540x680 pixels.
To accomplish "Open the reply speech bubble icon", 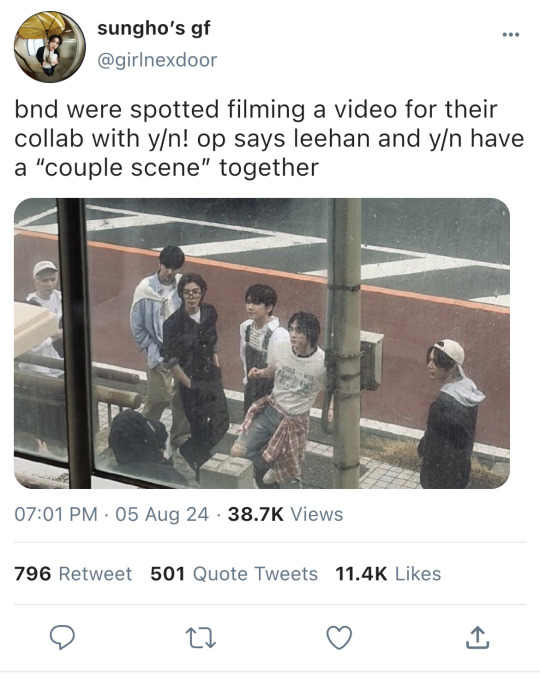I will point(62,637).
